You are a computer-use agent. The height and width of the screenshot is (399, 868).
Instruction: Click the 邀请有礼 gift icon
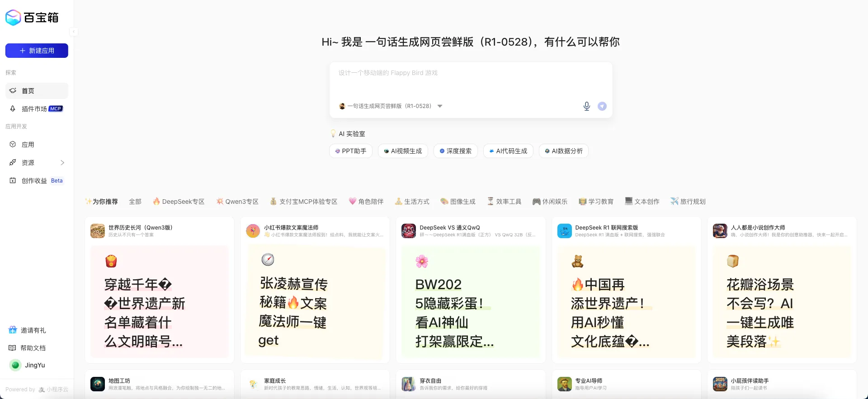[13, 330]
